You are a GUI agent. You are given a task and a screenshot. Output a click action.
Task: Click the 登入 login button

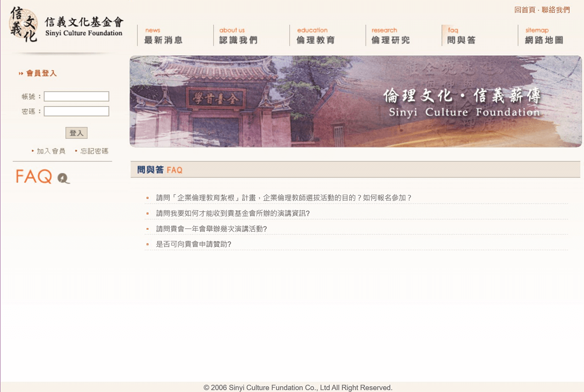(x=76, y=133)
